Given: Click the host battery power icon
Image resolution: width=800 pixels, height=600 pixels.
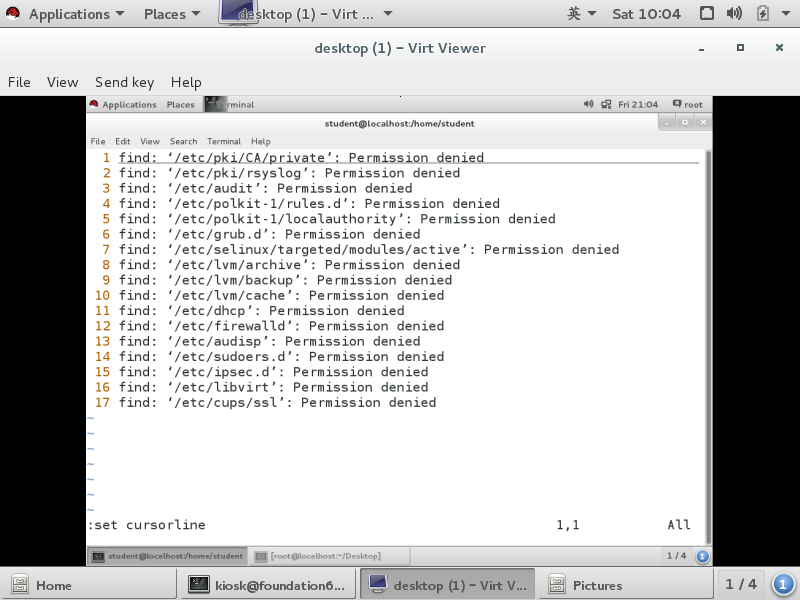Looking at the screenshot, I should tap(762, 13).
